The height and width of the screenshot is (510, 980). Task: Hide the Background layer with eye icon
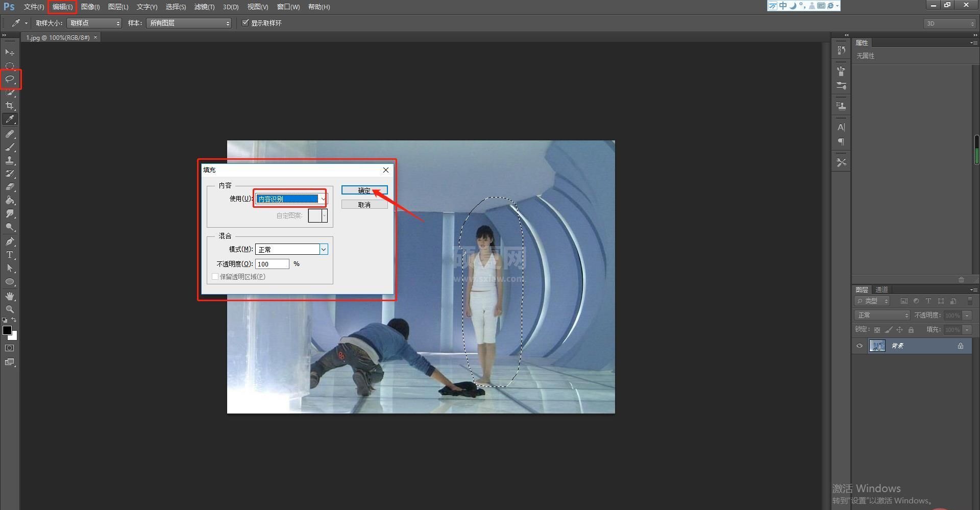[860, 346]
